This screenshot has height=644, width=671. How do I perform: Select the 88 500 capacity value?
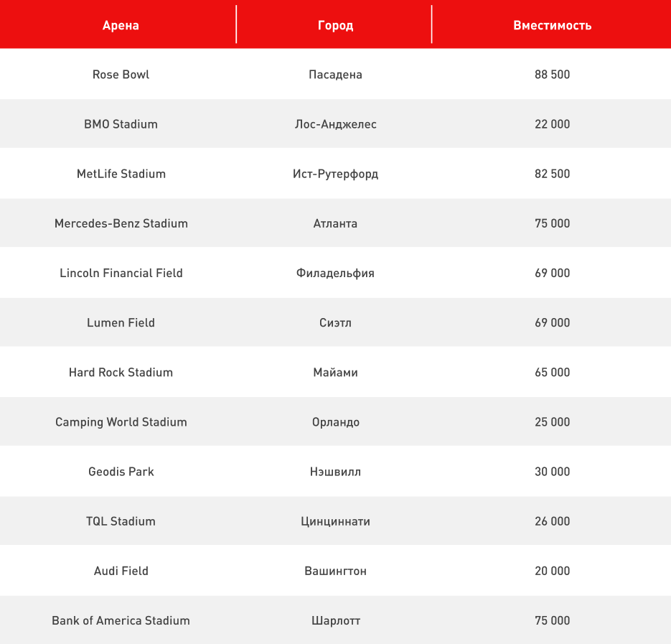click(552, 75)
